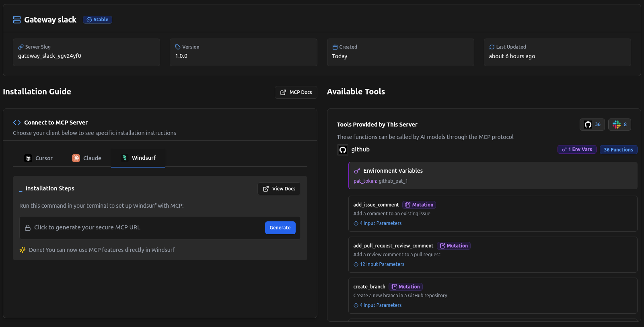Image resolution: width=644 pixels, height=327 pixels.
Task: Expand 12 Input Parameters for add_pull_request_review_comment
Action: click(x=379, y=264)
